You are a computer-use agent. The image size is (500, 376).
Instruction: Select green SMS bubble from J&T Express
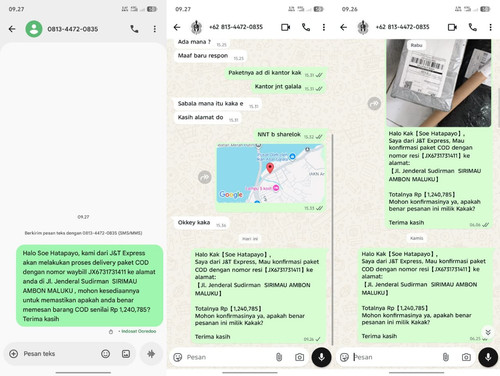pos(90,286)
